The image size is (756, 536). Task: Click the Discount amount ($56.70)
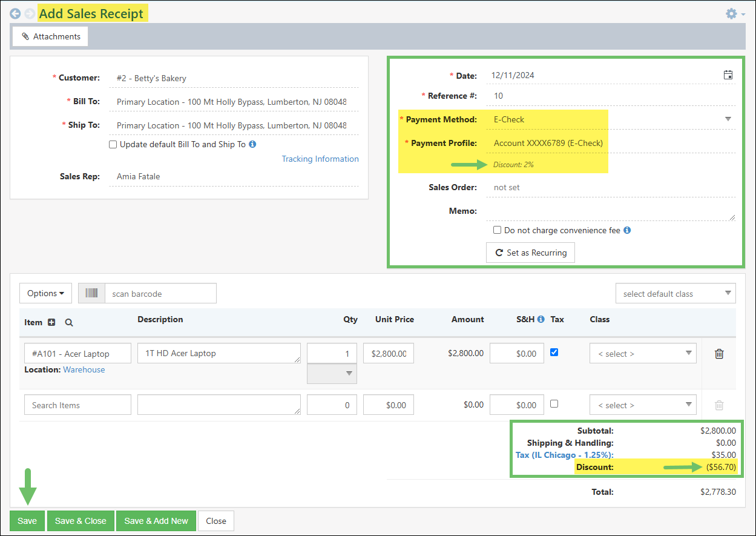(x=721, y=467)
